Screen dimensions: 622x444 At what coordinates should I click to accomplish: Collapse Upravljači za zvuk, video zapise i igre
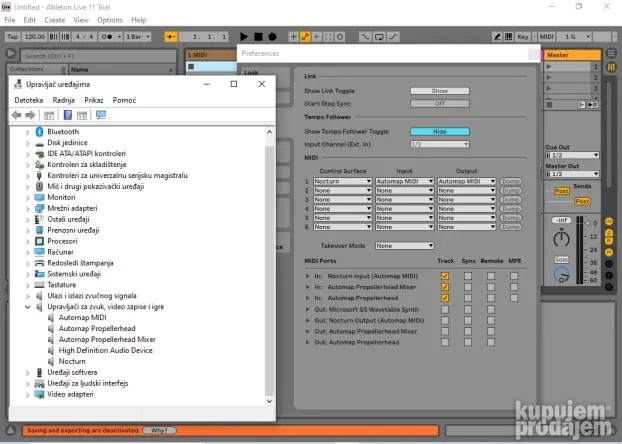(x=27, y=307)
